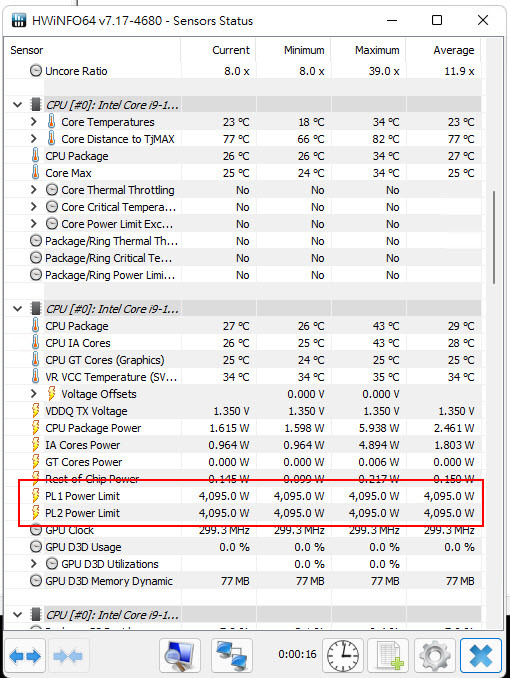The width and height of the screenshot is (510, 678).
Task: Expand the Core Temperatures row
Action: (x=34, y=122)
